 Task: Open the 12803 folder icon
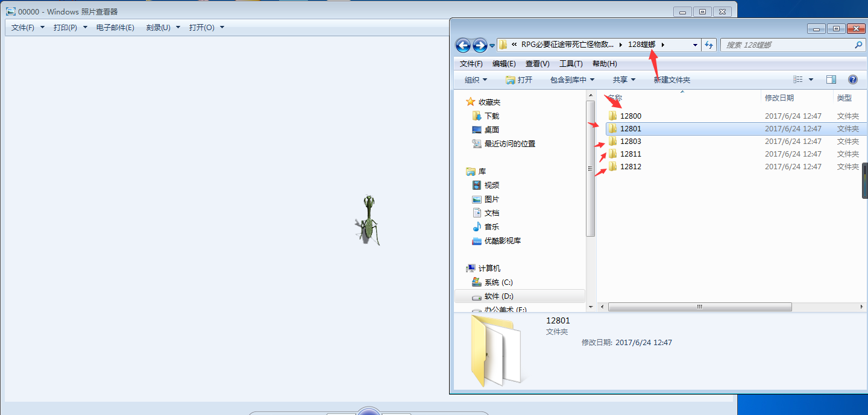pos(613,141)
